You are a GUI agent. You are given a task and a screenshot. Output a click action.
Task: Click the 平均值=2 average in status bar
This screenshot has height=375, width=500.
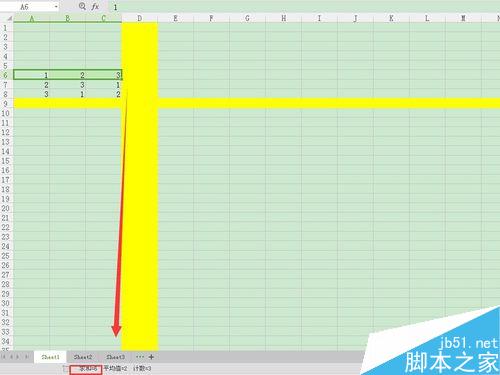pos(115,368)
